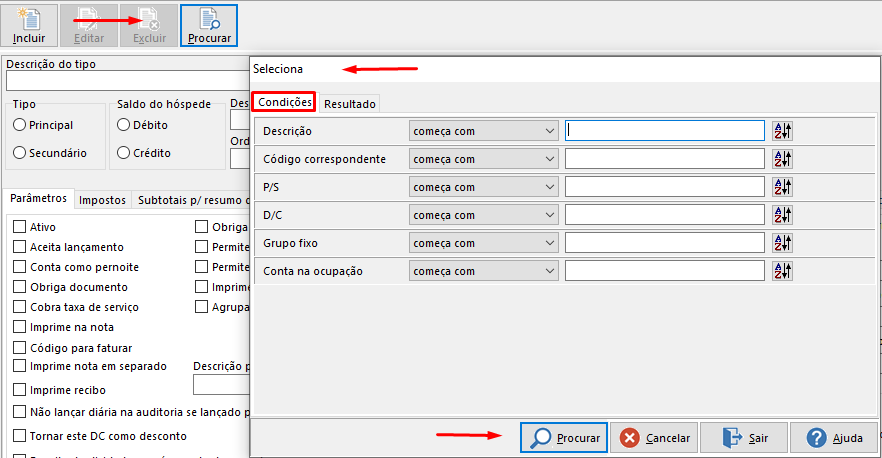Switch to the Resultado tab

click(349, 104)
